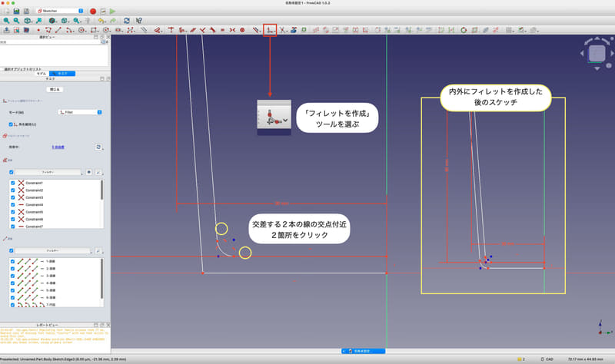Image resolution: width=615 pixels, height=364 pixels.
Task: Select the Create regular polygon tool
Action: pos(106,30)
